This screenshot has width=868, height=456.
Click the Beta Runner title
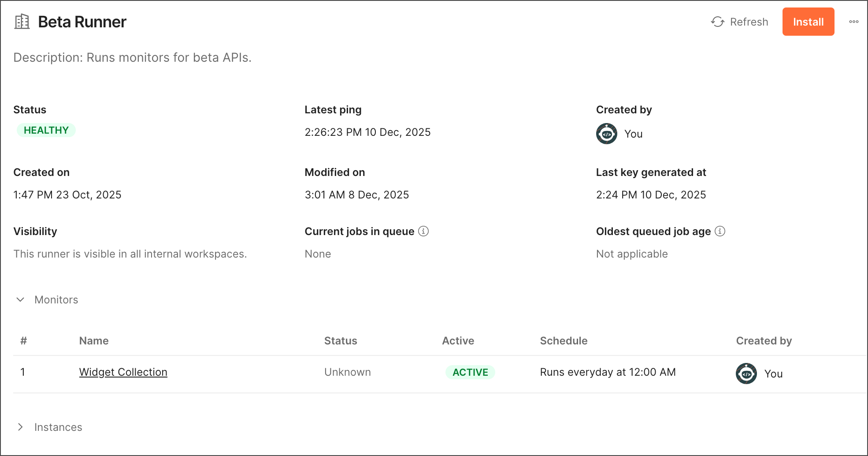coord(82,22)
